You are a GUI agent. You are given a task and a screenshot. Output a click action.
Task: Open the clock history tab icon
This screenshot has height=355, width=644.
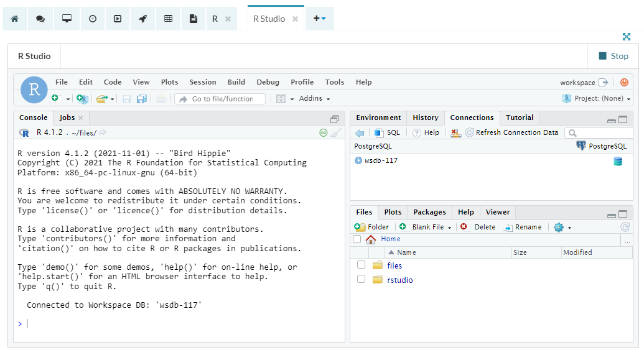93,19
